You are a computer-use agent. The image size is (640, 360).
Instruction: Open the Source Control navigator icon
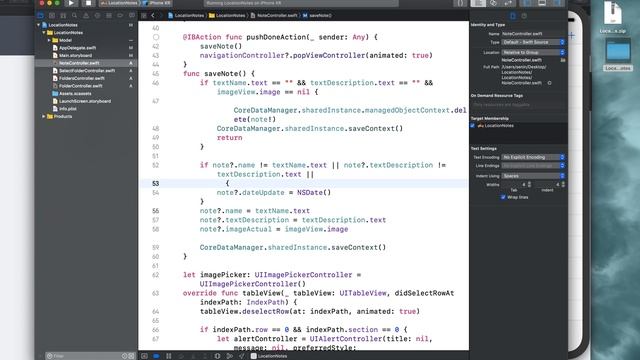[52, 16]
